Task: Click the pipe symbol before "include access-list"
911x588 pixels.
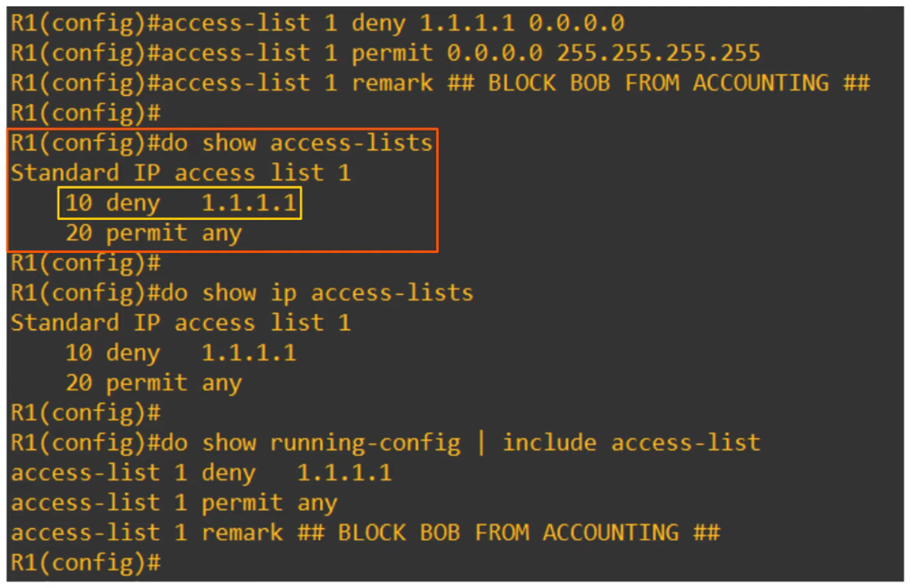Action: (x=481, y=443)
